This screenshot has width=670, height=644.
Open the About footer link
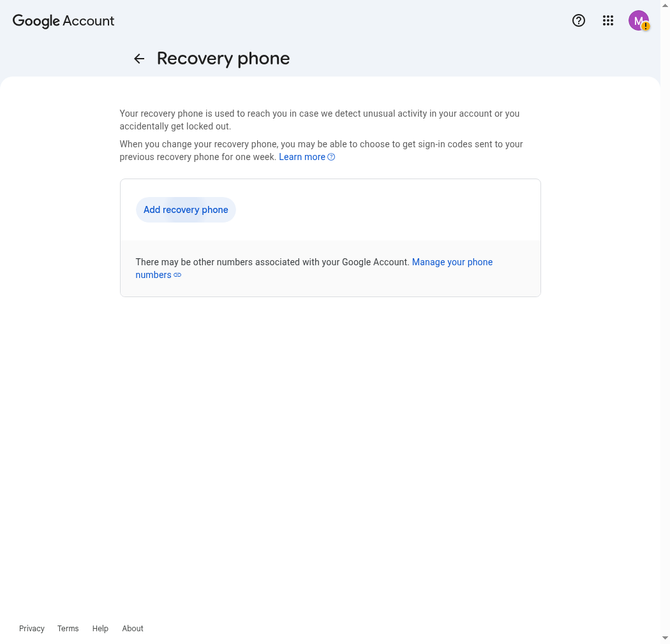coord(133,628)
